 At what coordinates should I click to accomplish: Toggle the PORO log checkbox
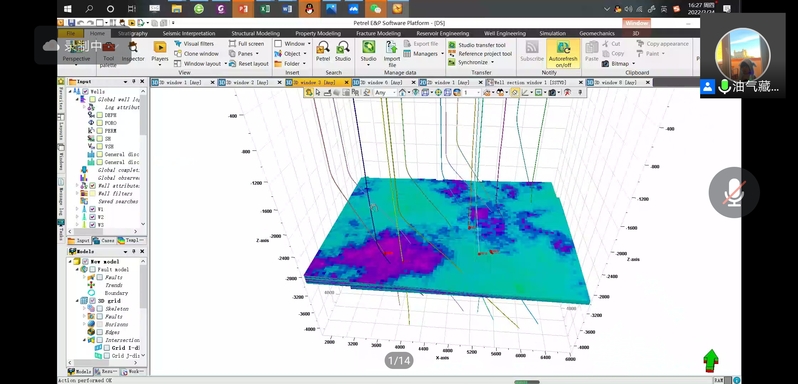coord(100,123)
